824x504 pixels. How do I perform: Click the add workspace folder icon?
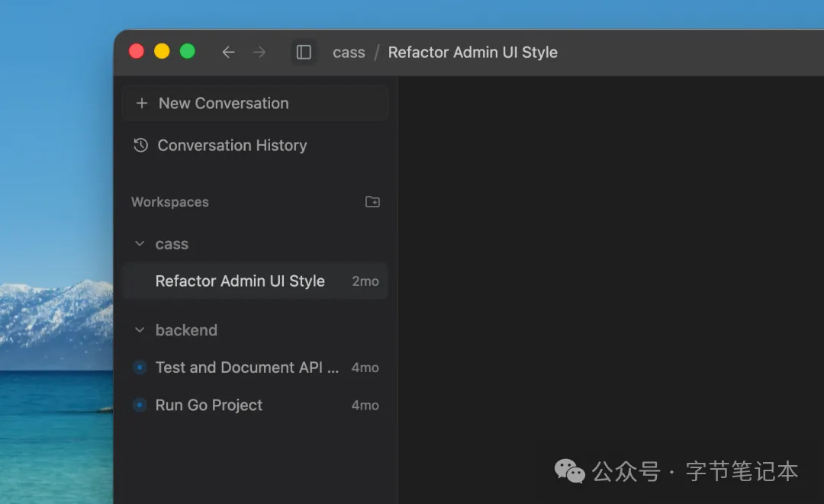coord(372,201)
